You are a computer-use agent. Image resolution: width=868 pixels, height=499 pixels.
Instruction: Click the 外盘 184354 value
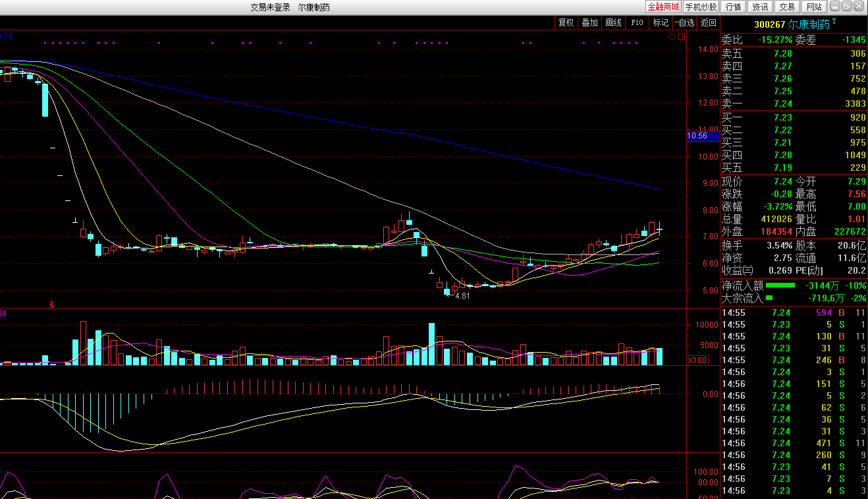[777, 231]
